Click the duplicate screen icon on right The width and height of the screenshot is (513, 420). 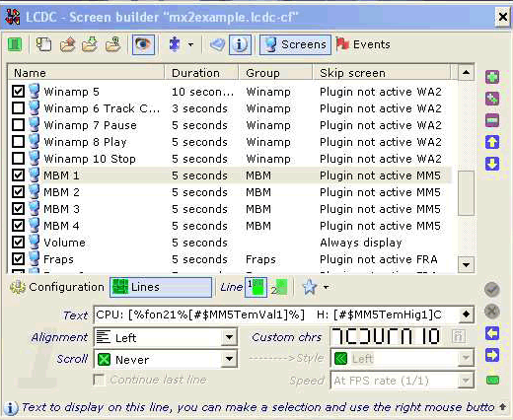point(492,99)
